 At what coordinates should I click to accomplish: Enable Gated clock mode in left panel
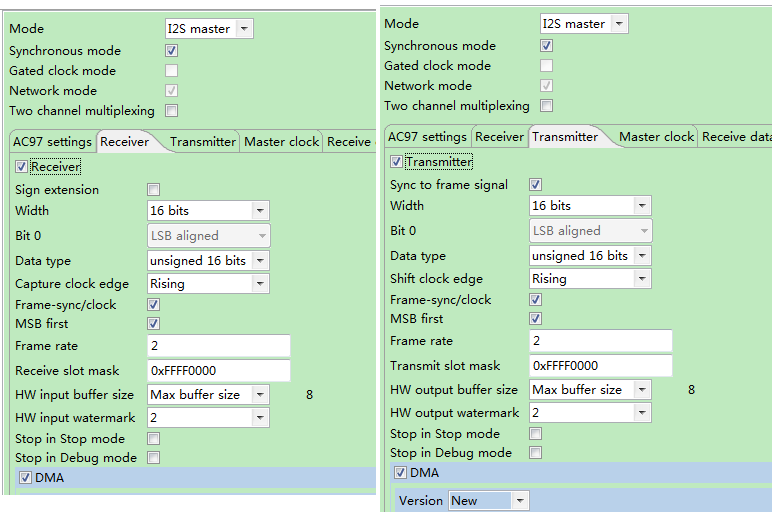172,70
